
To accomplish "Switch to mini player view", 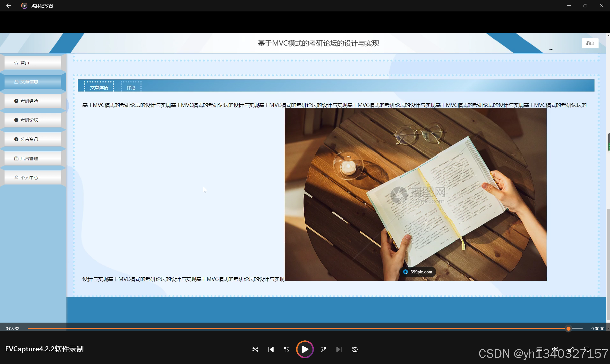I will pos(586,349).
